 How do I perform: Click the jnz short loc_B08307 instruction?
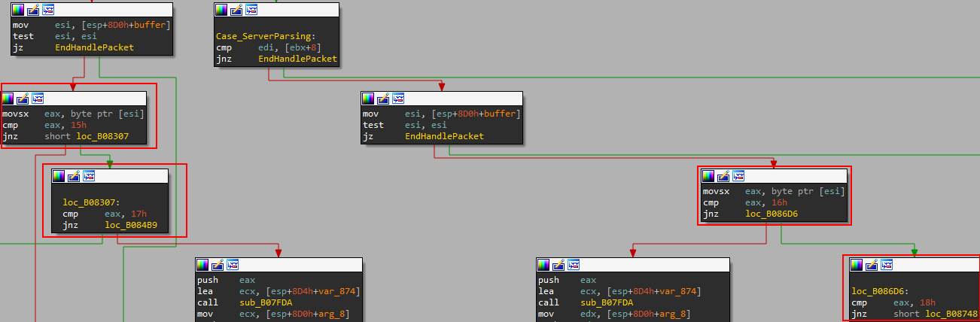click(65, 136)
